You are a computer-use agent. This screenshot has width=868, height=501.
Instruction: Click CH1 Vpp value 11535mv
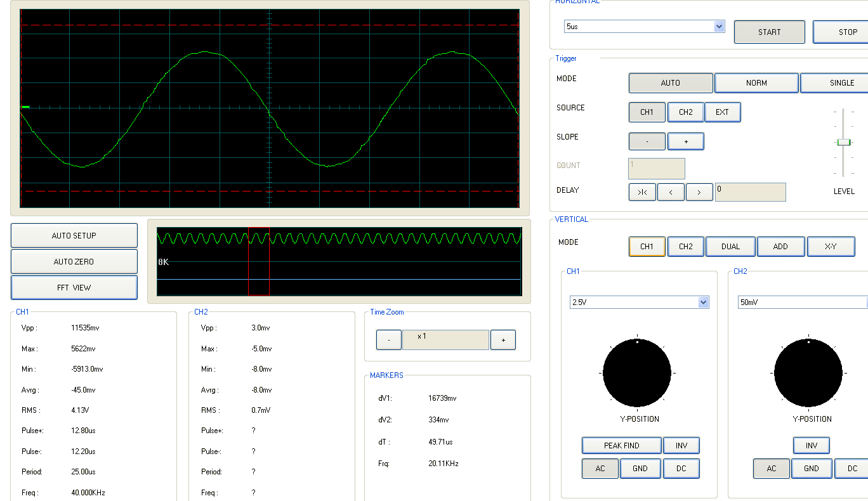85,329
